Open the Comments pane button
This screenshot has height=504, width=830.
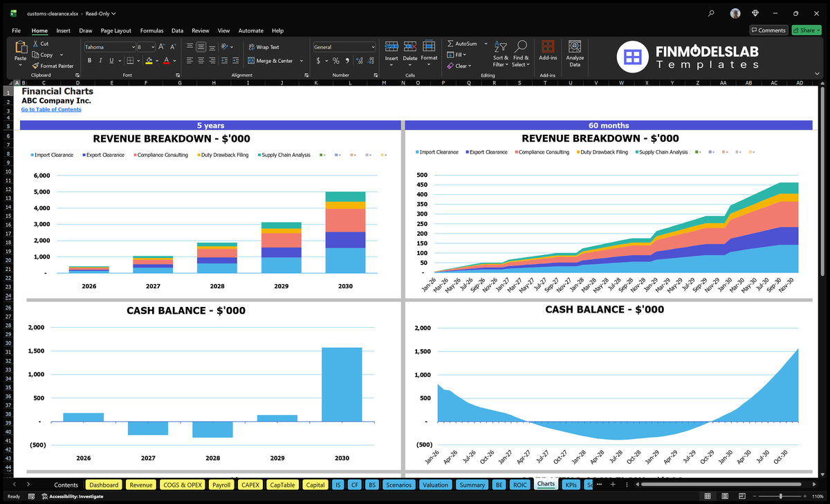[768, 30]
